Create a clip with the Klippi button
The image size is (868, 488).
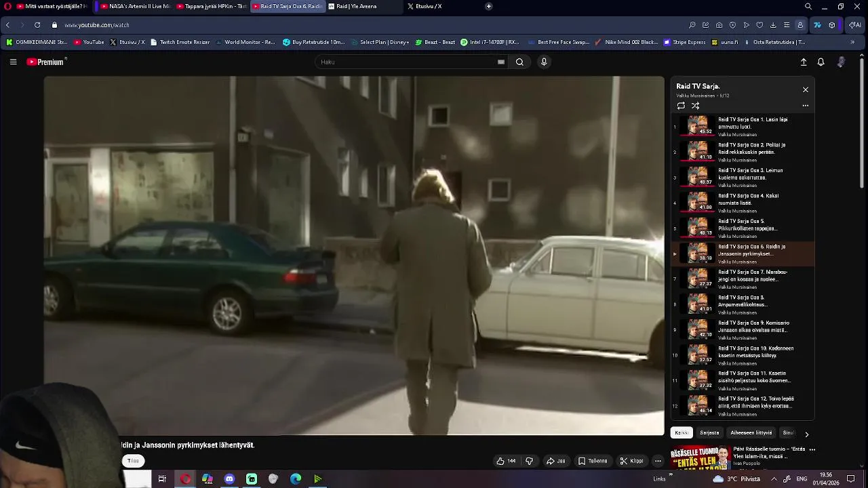(631, 461)
